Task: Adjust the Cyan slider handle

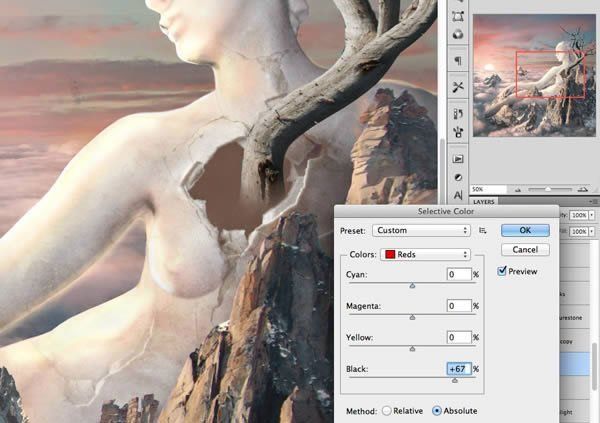Action: pyautogui.click(x=412, y=286)
